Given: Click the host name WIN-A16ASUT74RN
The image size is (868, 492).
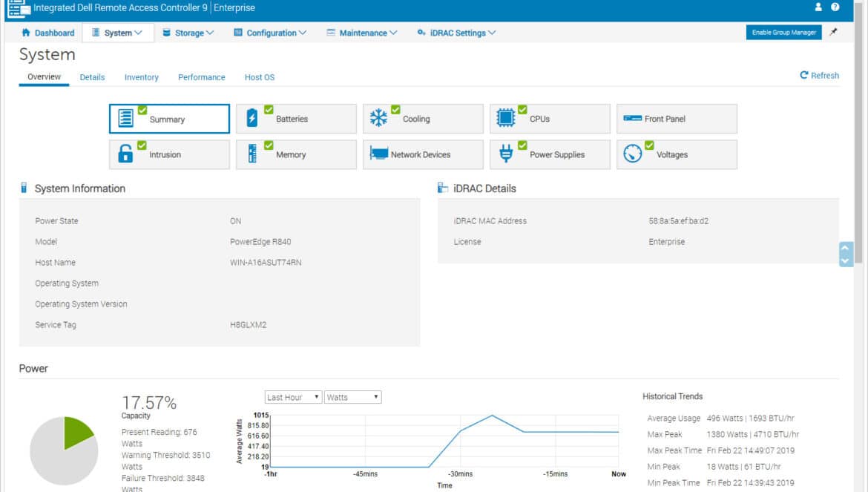Looking at the screenshot, I should 266,263.
